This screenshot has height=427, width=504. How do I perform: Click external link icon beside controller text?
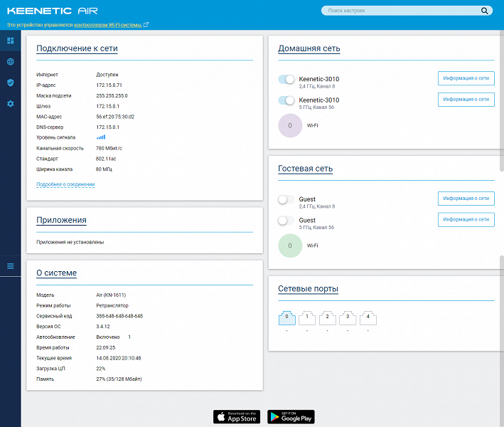(x=146, y=24)
